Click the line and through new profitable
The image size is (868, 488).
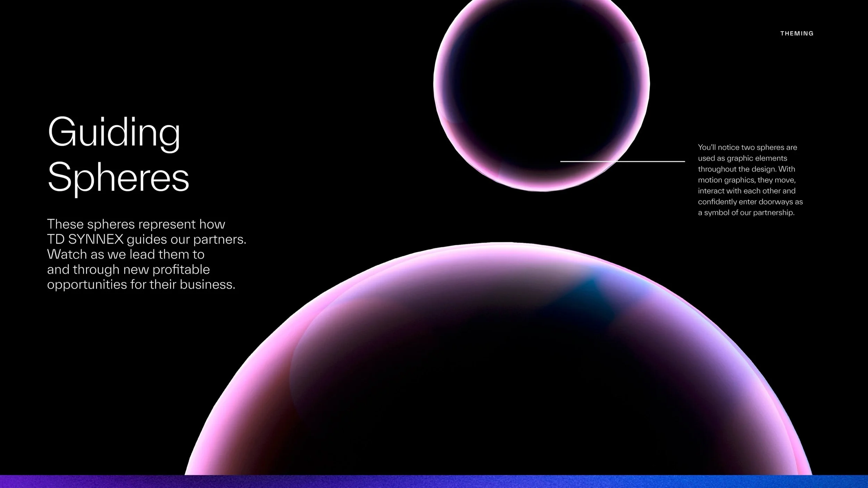pyautogui.click(x=128, y=270)
